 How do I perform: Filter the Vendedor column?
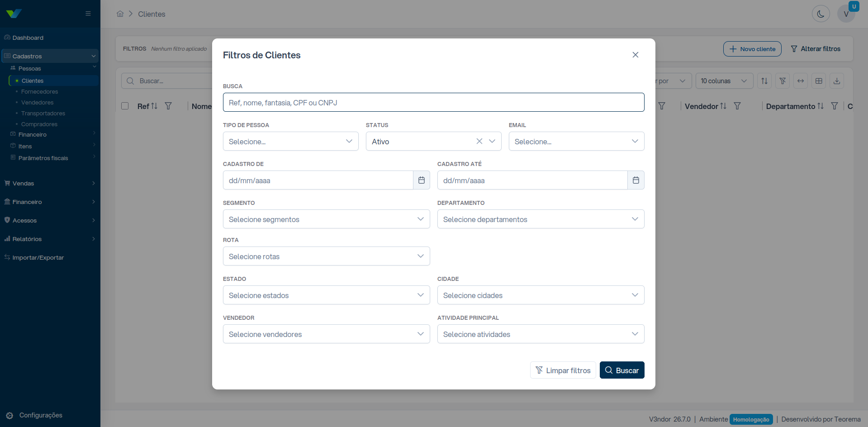tap(737, 106)
